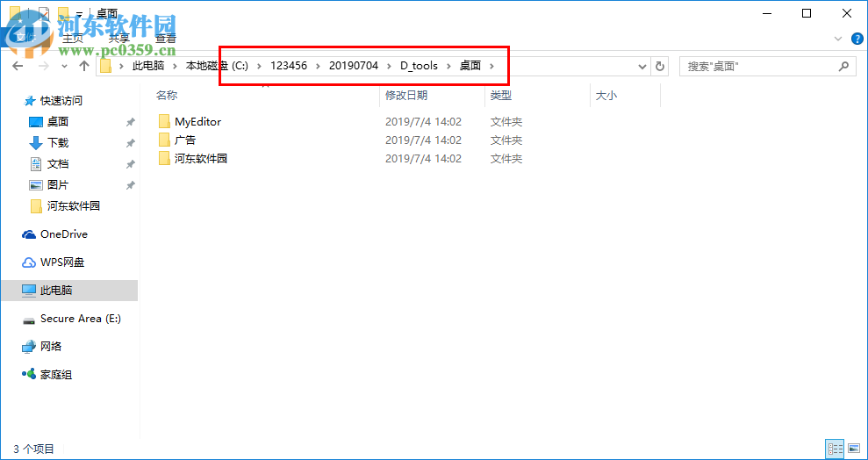Select 此电脑 in the address breadcrumb
This screenshot has height=460, width=868.
[x=148, y=66]
